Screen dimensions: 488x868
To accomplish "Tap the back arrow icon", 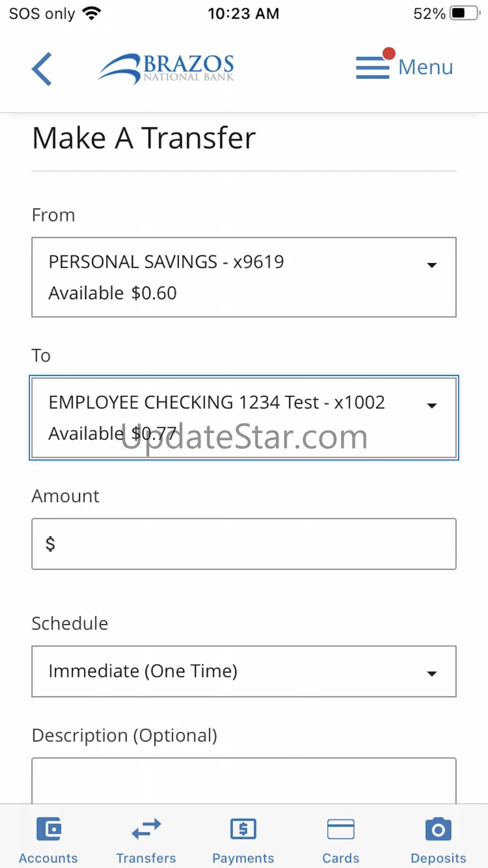I will tap(42, 68).
